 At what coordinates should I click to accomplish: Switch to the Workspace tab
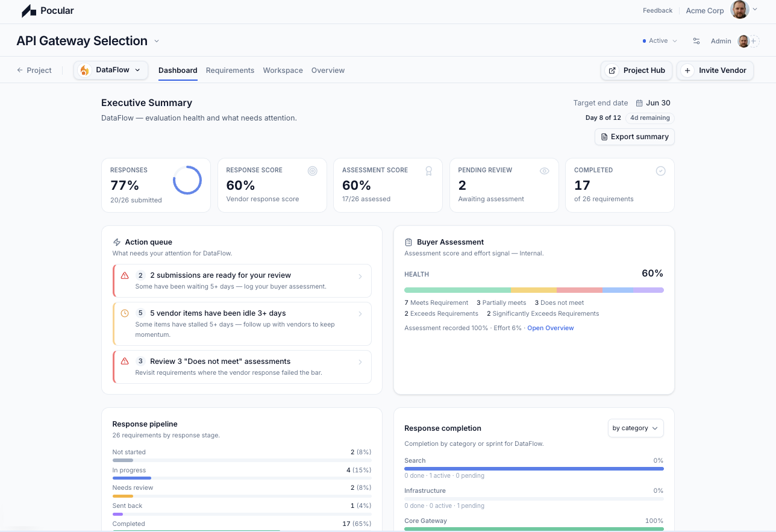[283, 70]
